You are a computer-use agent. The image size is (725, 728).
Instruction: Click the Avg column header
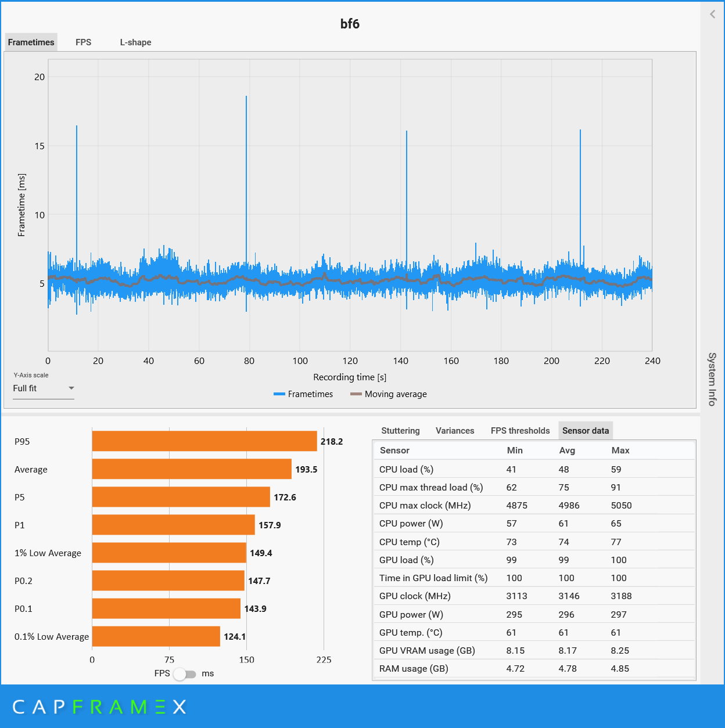point(567,451)
